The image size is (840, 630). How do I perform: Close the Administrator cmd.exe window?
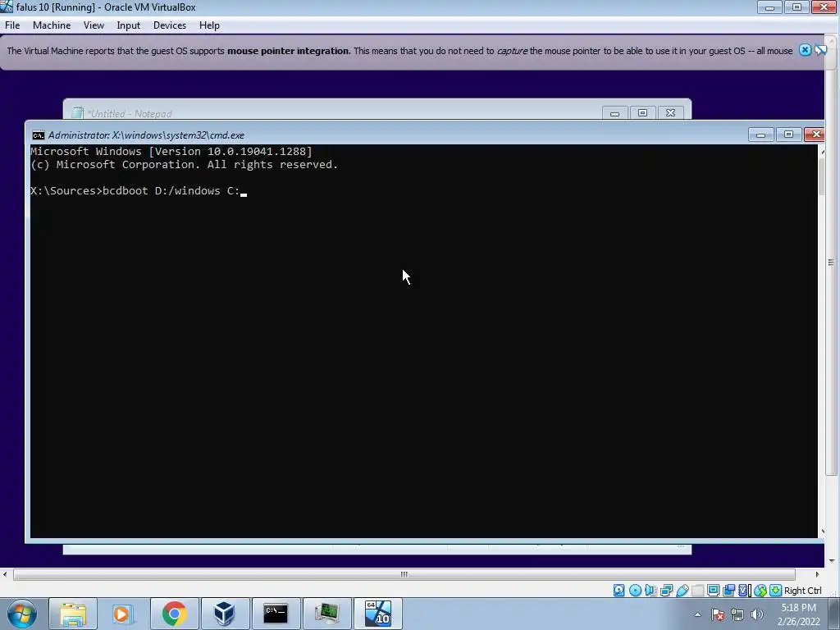[x=815, y=134]
